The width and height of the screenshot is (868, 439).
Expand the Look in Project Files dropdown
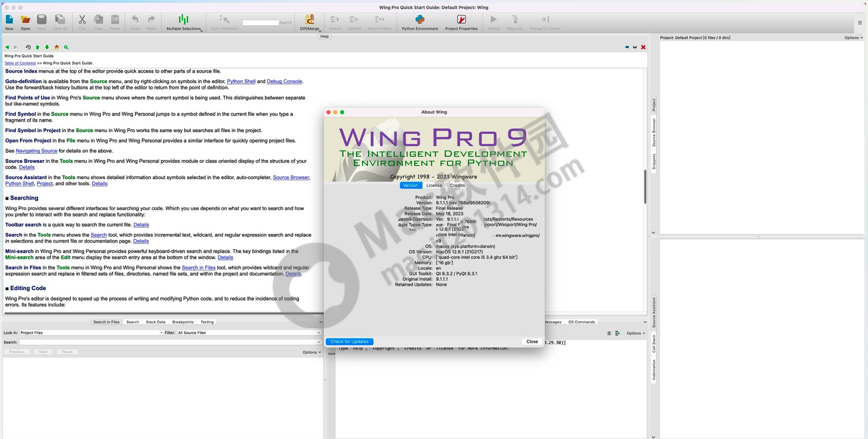tap(91, 333)
